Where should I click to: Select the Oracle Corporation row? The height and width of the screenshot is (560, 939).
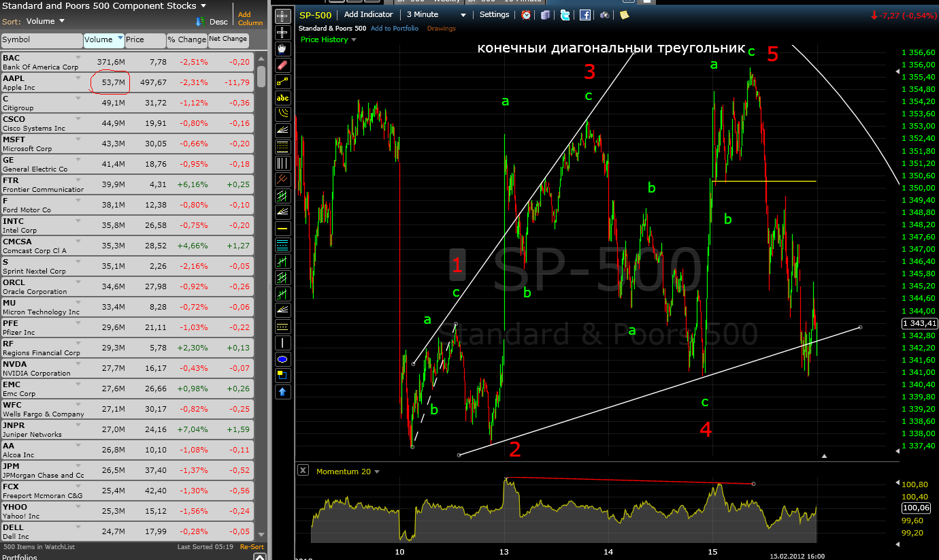127,287
